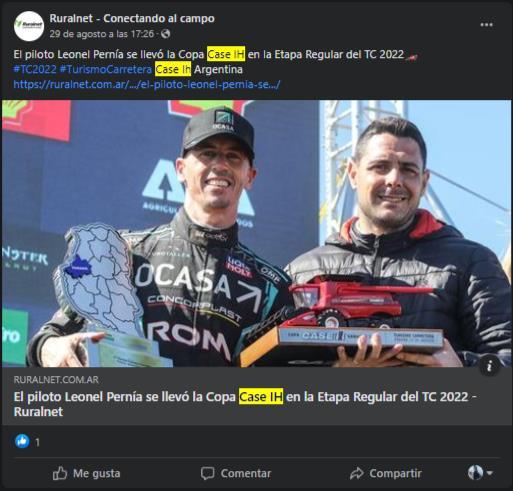This screenshot has height=491, width=513.
Task: Follow the ruralnet.com.ar article URL
Action: coord(147,84)
